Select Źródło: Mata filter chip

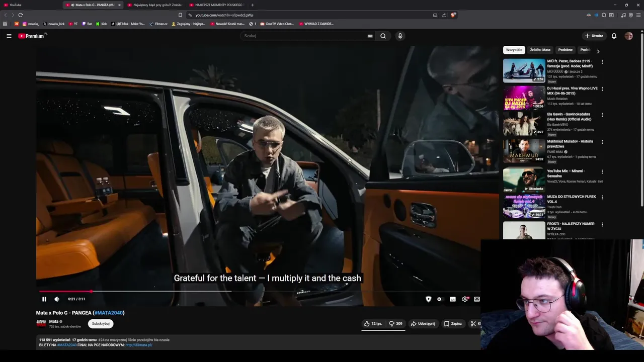click(540, 50)
